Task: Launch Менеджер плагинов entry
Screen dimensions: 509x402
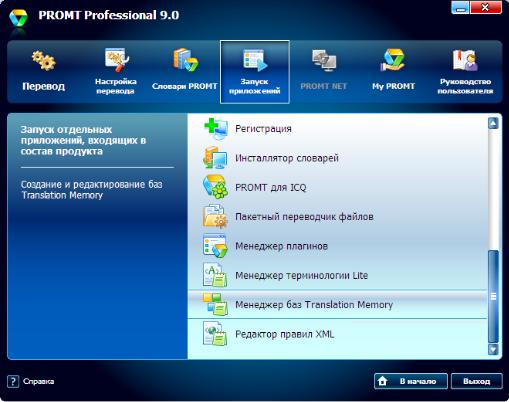Action: pos(338,246)
